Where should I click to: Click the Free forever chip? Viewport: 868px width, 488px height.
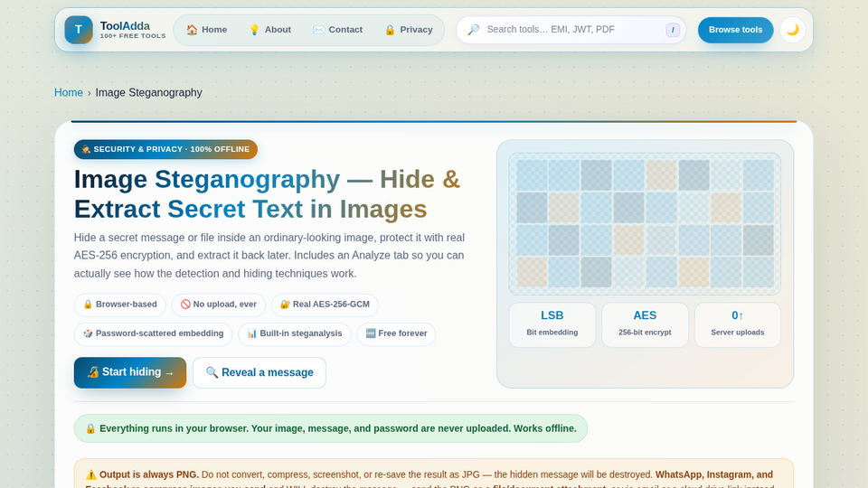(396, 333)
